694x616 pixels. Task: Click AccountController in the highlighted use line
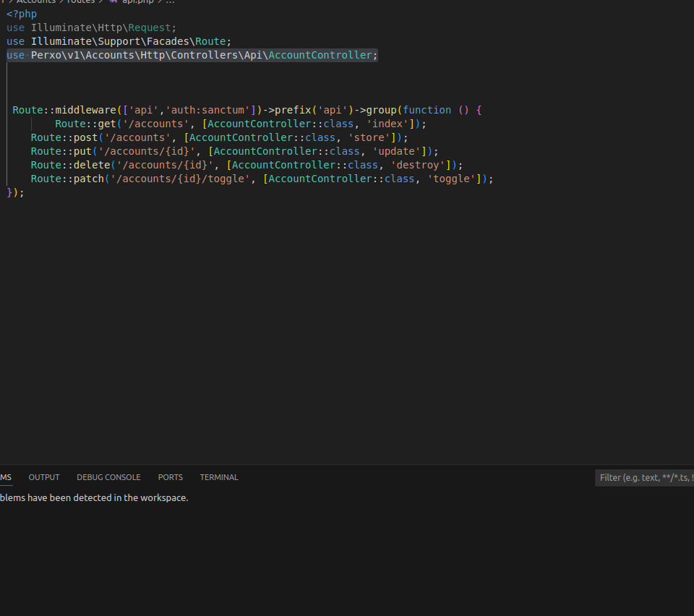[320, 55]
